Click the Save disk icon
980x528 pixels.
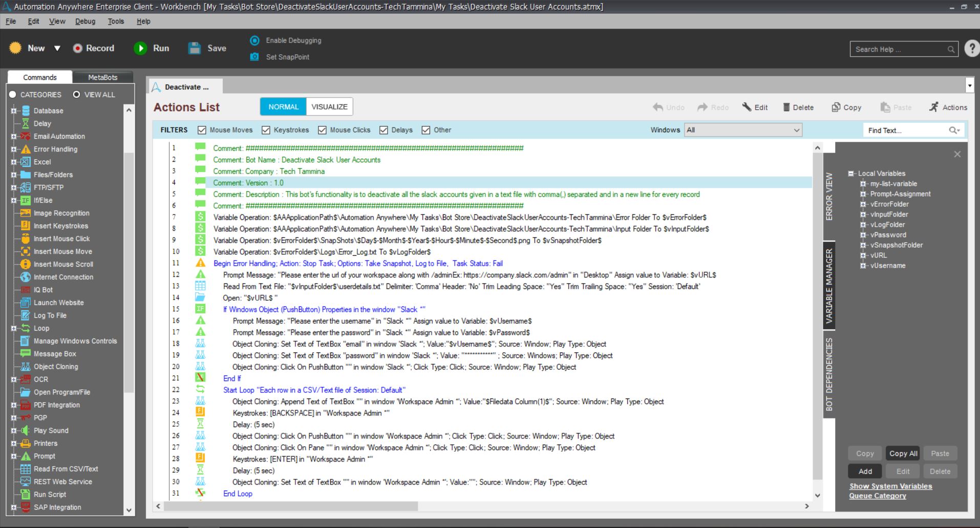point(195,48)
